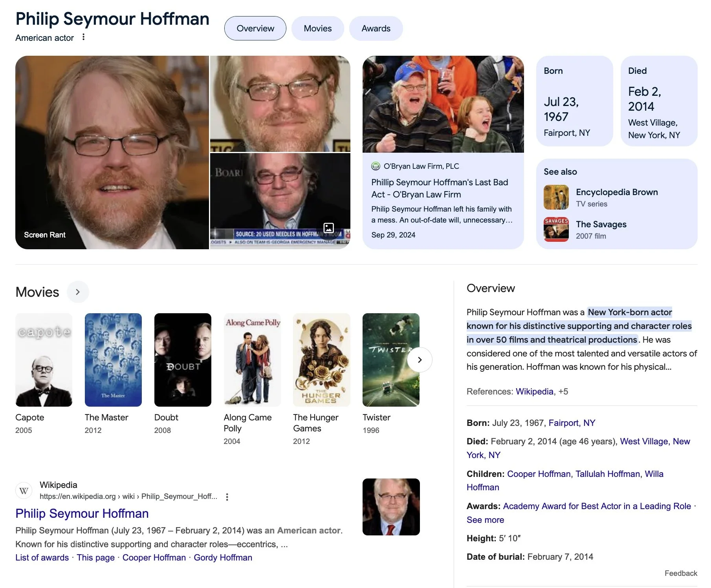Click the Twister movie title
This screenshot has width=711, height=588.
pos(376,417)
